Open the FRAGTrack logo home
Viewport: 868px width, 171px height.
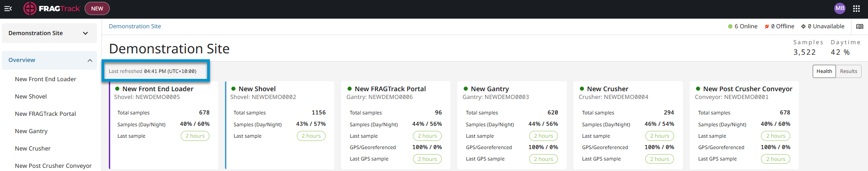point(52,8)
